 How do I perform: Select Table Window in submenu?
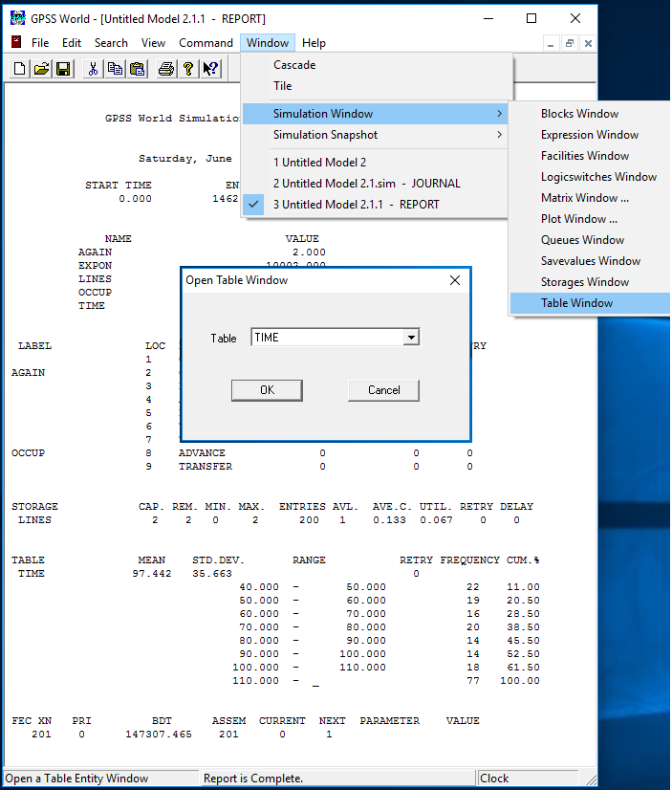pos(590,303)
